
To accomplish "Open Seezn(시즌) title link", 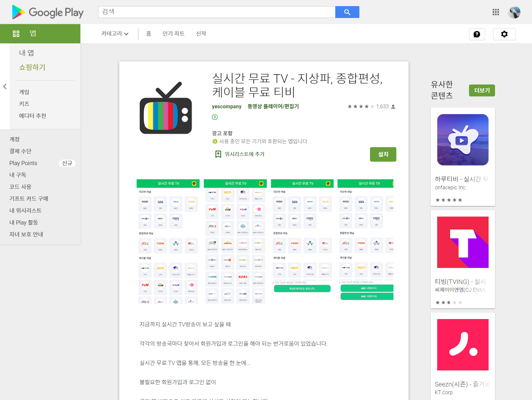I will click(462, 384).
